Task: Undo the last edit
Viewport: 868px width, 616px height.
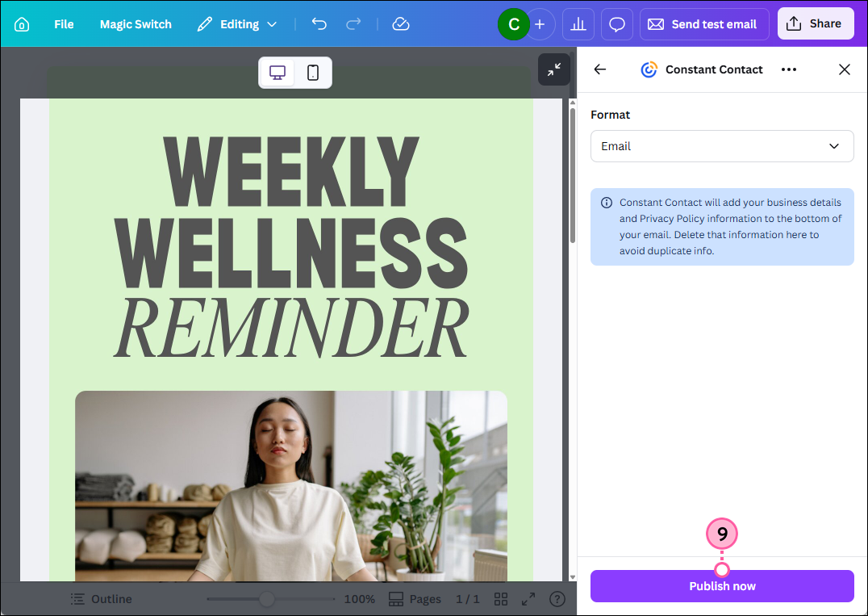Action: pyautogui.click(x=319, y=24)
